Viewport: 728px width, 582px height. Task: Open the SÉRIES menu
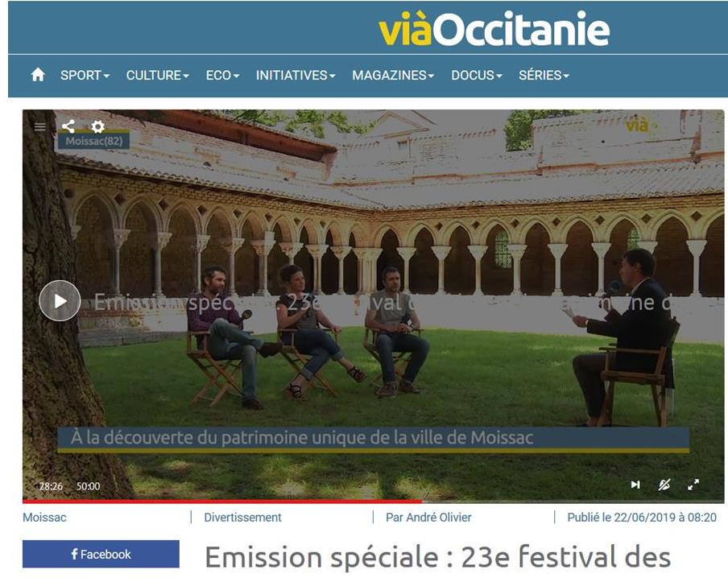[x=544, y=75]
